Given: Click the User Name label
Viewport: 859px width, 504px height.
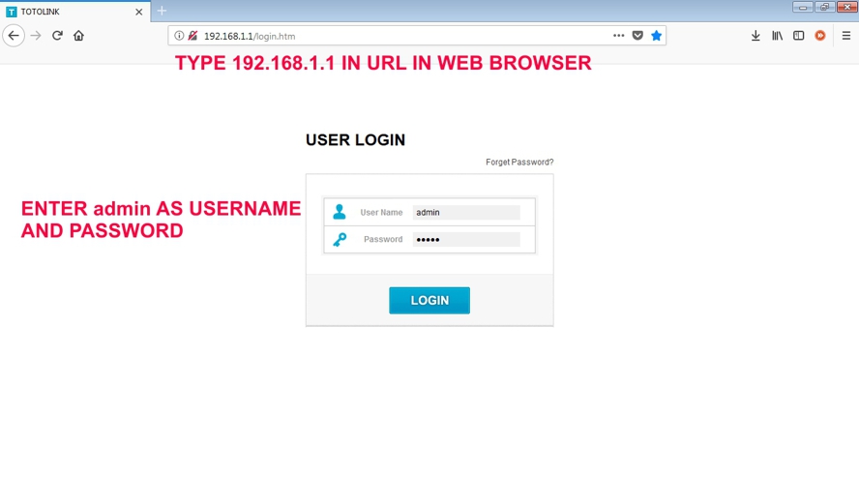Looking at the screenshot, I should pos(381,213).
